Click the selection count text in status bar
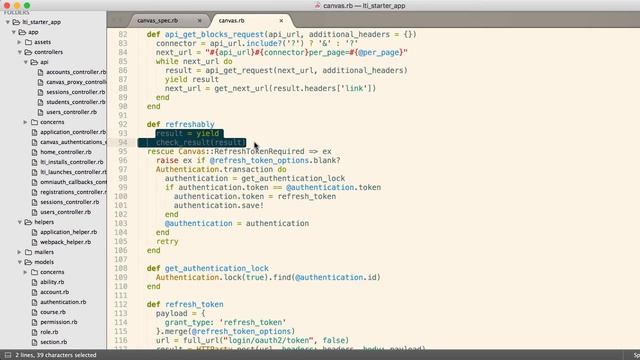 coord(56,355)
